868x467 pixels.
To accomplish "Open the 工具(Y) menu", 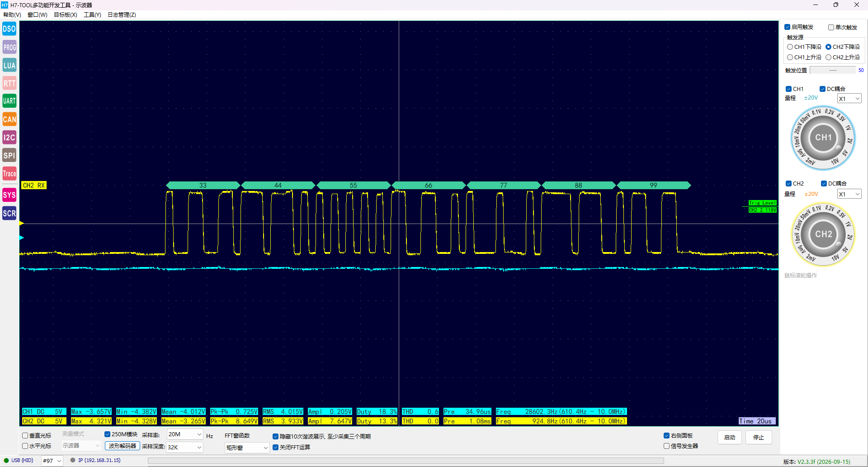I will click(92, 15).
